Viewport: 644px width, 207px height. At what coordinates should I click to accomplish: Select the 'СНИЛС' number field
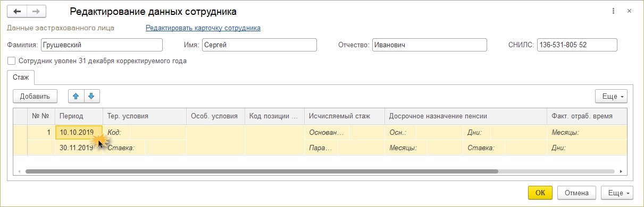click(x=577, y=45)
